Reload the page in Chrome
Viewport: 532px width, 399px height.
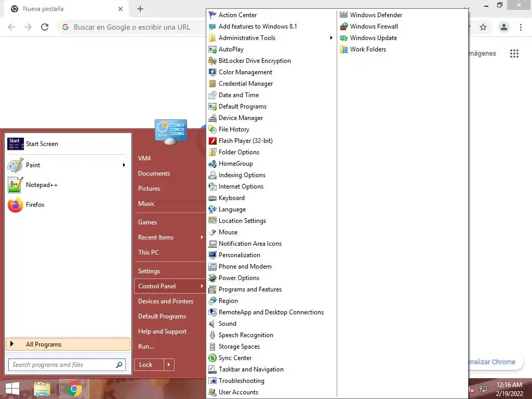[45, 27]
